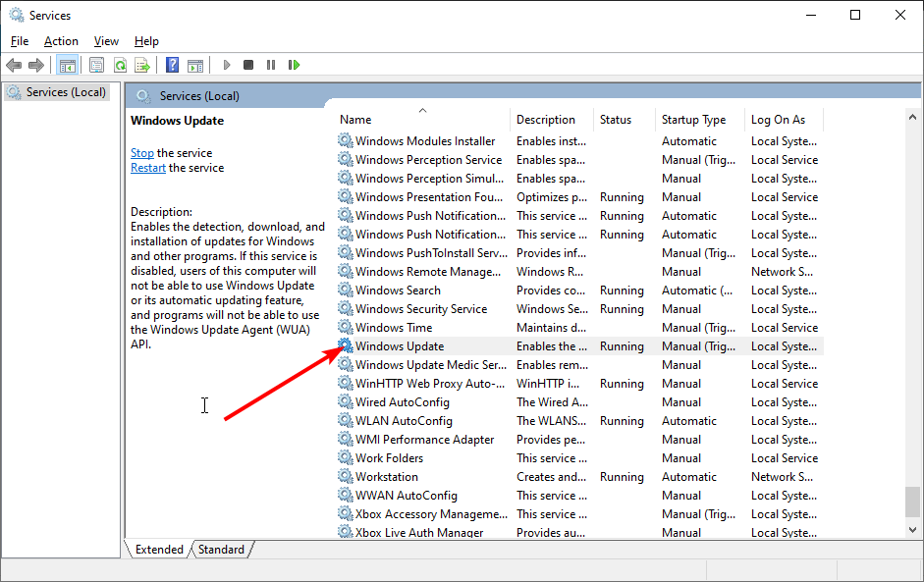This screenshot has height=582, width=924.
Task: Click the Forward arrow toolbar icon
Action: tap(36, 65)
